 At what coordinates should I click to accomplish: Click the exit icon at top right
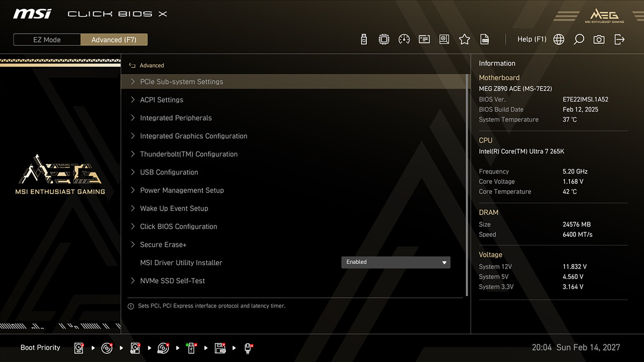coord(619,39)
